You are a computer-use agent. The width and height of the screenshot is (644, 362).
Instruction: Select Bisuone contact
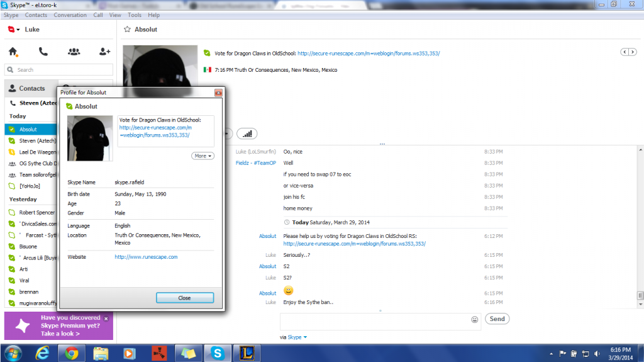point(31,246)
